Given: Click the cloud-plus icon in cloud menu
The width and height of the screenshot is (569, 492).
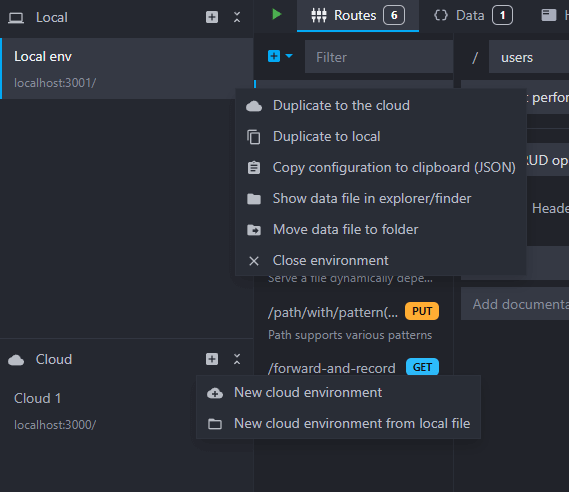Looking at the screenshot, I should 215,393.
